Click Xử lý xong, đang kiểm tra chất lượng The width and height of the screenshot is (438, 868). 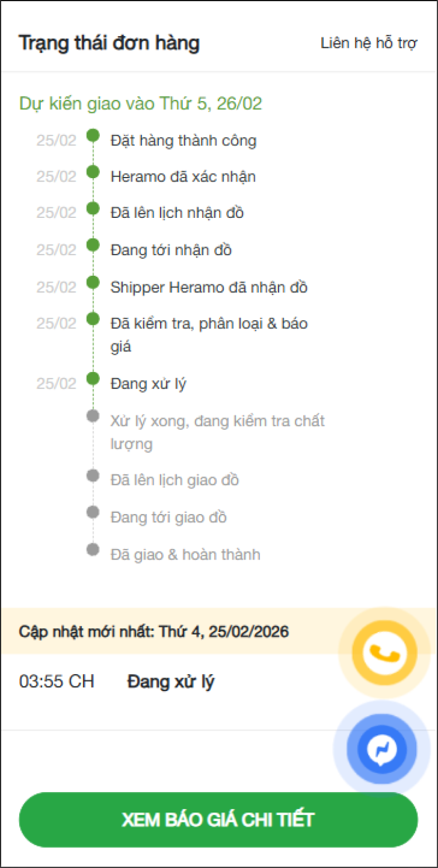(217, 432)
